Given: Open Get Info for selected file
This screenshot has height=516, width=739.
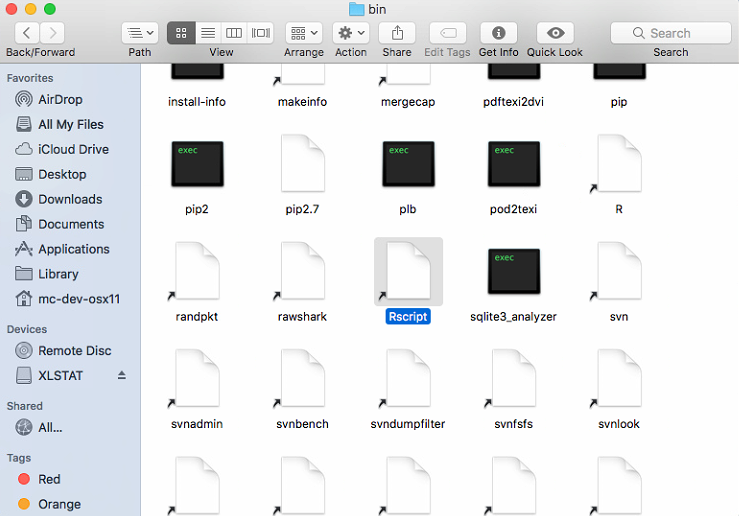Looking at the screenshot, I should click(x=498, y=33).
